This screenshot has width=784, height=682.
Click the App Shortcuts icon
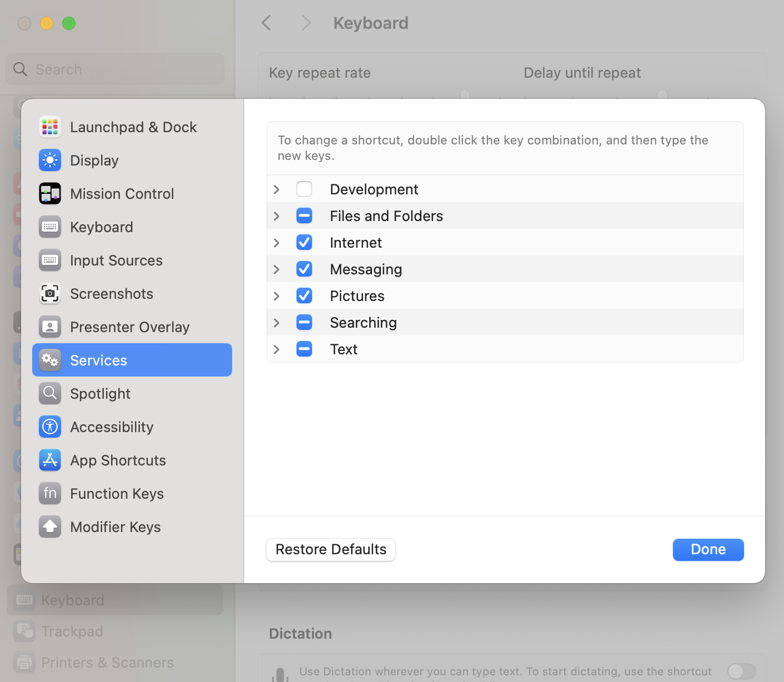(x=50, y=460)
